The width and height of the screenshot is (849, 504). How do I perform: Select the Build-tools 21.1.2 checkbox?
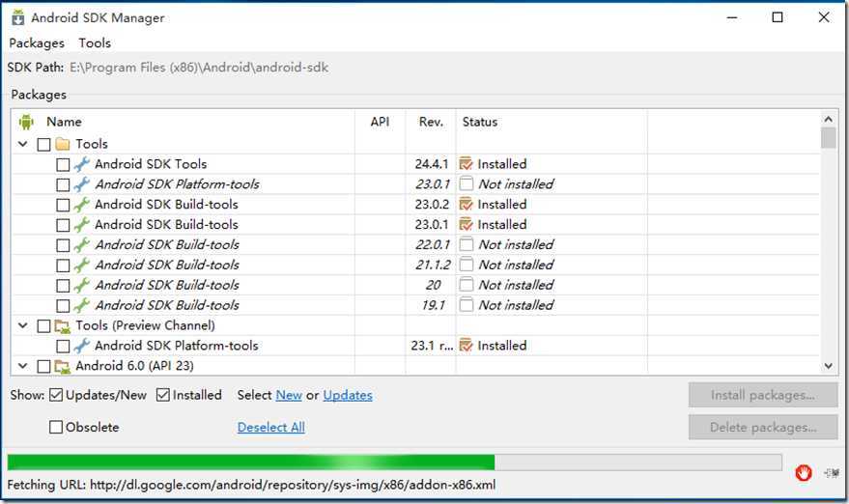[x=63, y=266]
